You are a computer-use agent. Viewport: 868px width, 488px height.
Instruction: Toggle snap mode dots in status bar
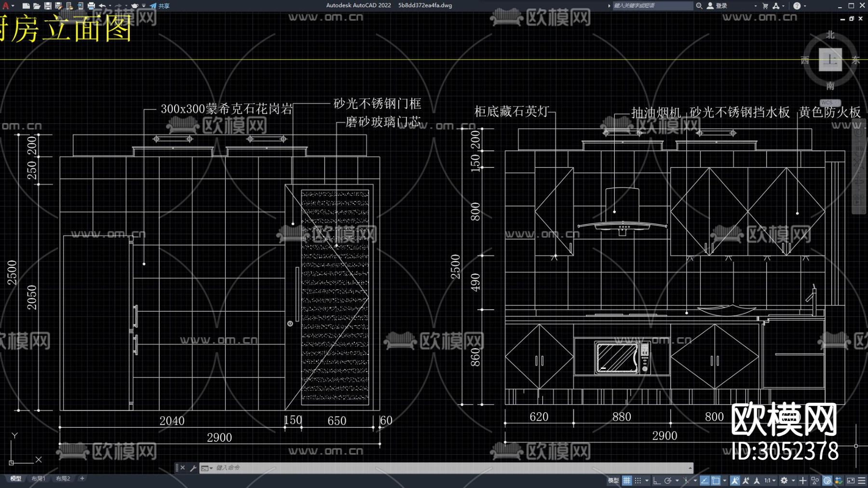638,480
